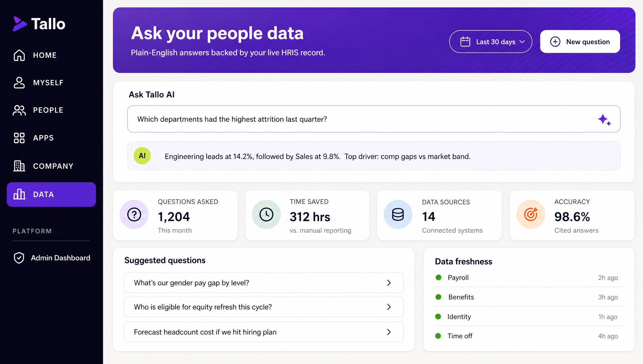The height and width of the screenshot is (364, 643).
Task: Click the Data bar chart icon
Action: pyautogui.click(x=19, y=194)
